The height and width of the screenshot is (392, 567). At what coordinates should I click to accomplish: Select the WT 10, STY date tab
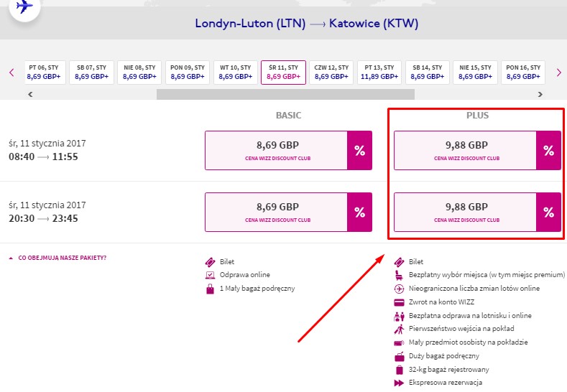pyautogui.click(x=236, y=73)
